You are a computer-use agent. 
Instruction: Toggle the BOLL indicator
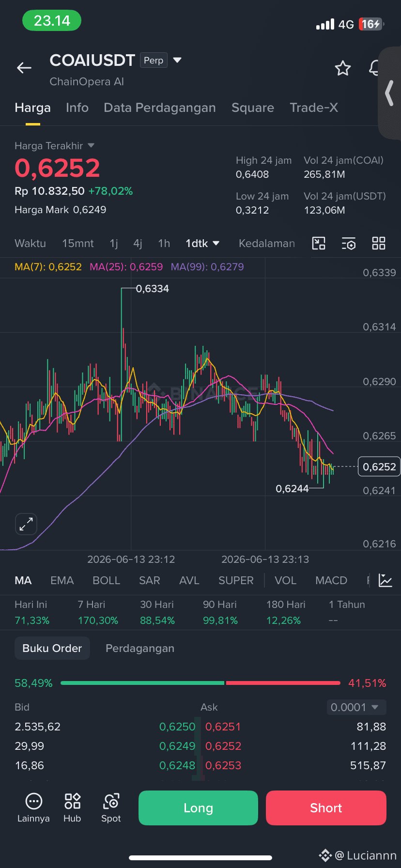tap(106, 580)
